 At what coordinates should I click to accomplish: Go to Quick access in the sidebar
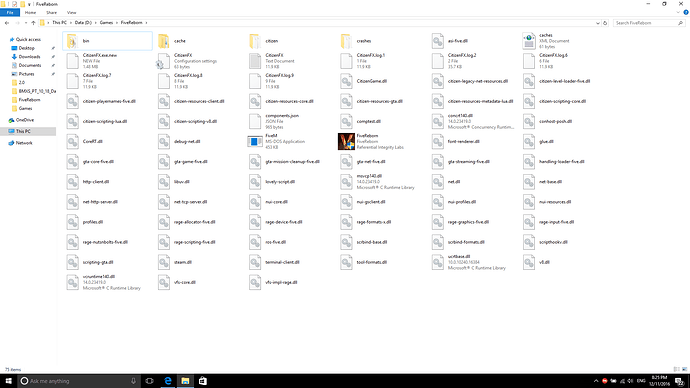point(28,40)
